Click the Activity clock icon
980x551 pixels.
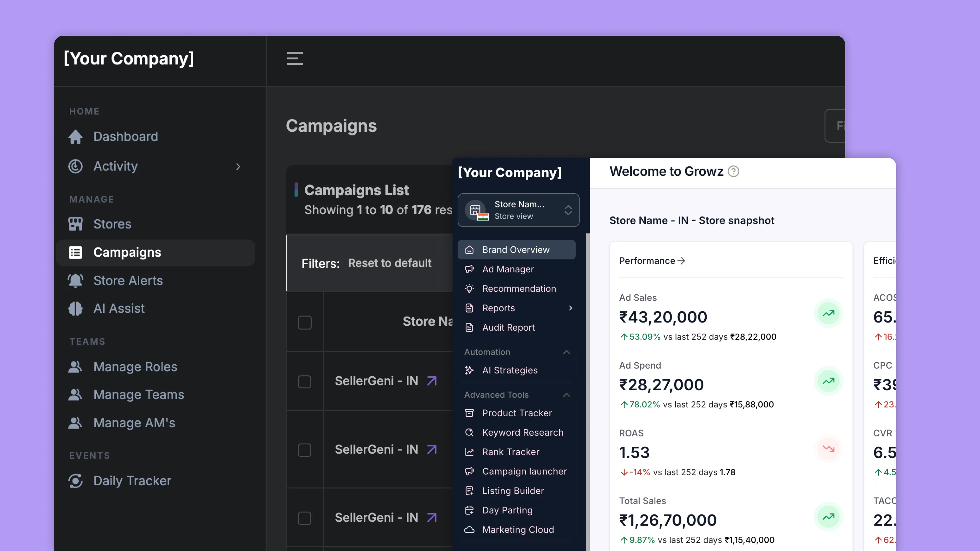75,166
